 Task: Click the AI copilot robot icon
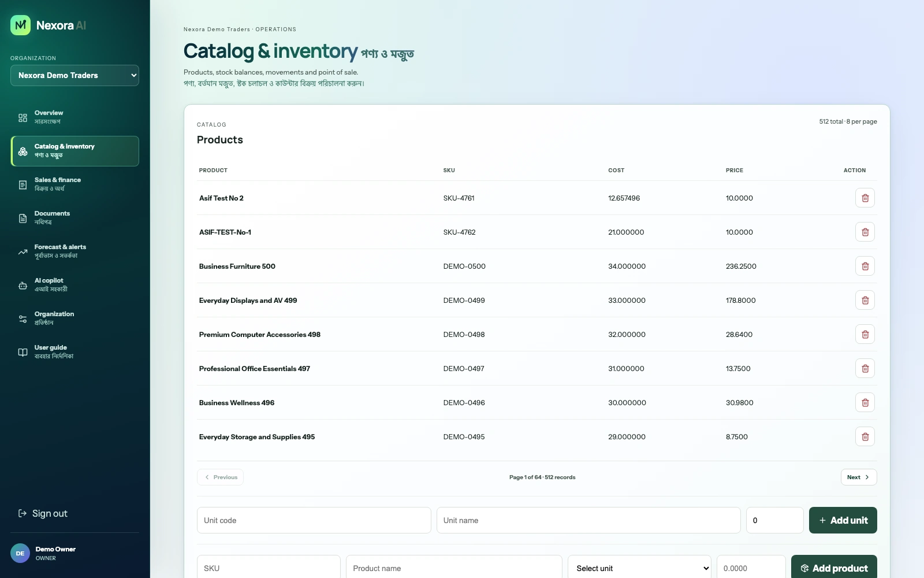(x=23, y=286)
